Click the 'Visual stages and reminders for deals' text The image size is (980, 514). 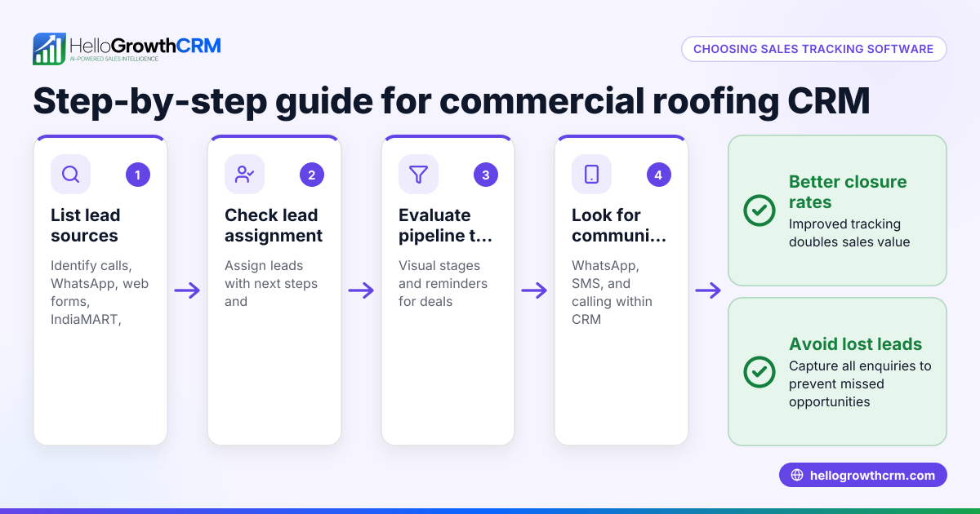pos(443,283)
